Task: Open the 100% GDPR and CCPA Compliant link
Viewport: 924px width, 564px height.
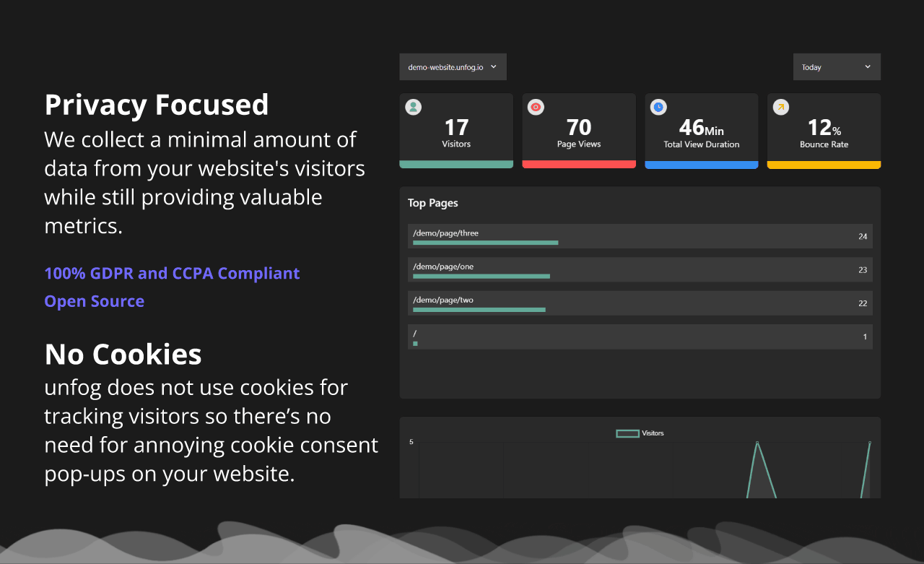Action: click(172, 274)
